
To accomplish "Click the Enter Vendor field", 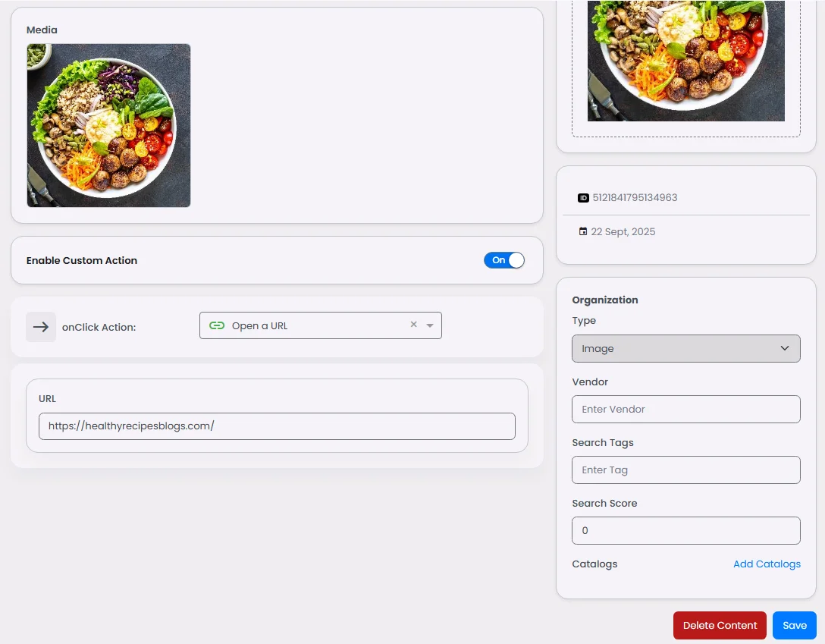I will (686, 410).
